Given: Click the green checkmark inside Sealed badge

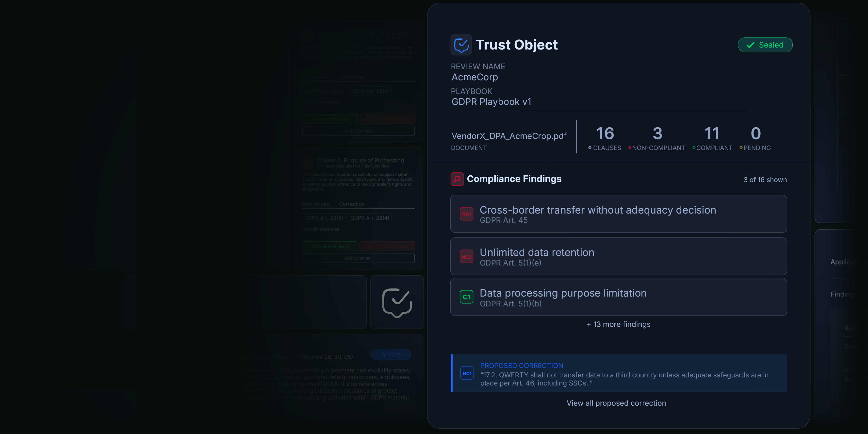Looking at the screenshot, I should click(x=750, y=45).
